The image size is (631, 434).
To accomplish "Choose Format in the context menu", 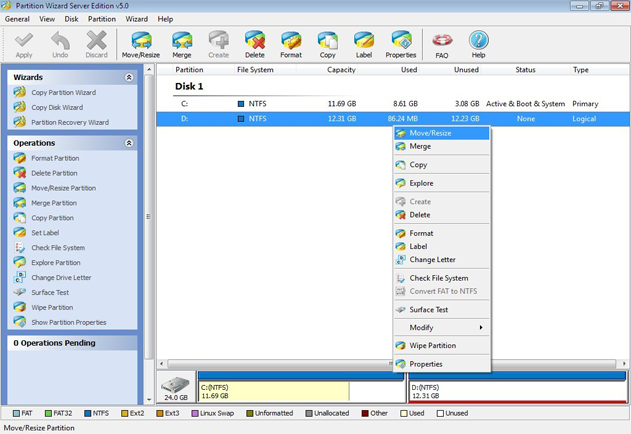I will 441,233.
